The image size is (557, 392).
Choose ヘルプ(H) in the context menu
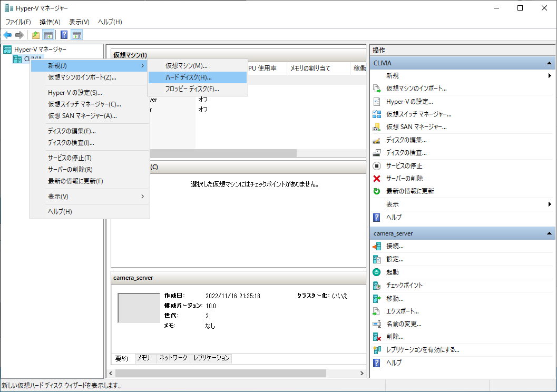coord(90,212)
